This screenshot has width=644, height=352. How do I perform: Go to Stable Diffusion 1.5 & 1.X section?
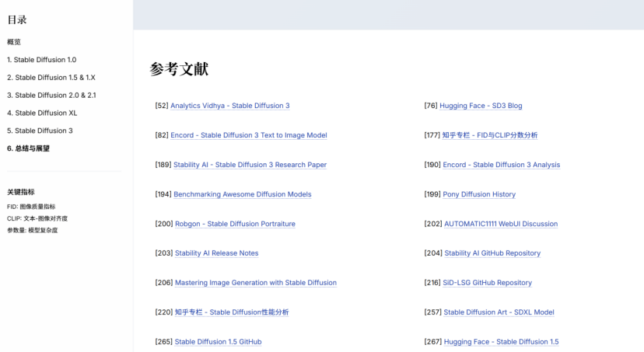coord(51,78)
